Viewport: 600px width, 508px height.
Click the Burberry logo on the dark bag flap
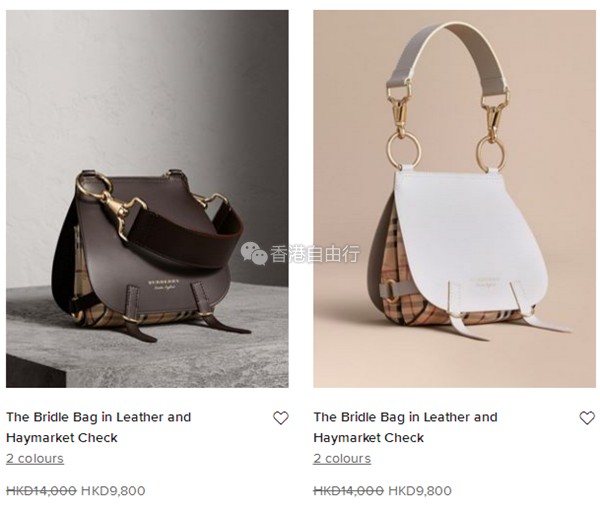tap(164, 285)
